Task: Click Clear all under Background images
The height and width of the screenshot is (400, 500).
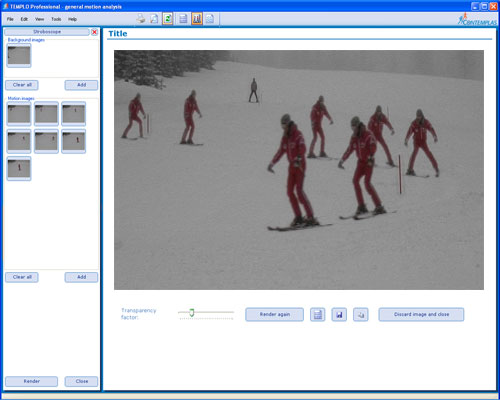Action: pos(22,85)
